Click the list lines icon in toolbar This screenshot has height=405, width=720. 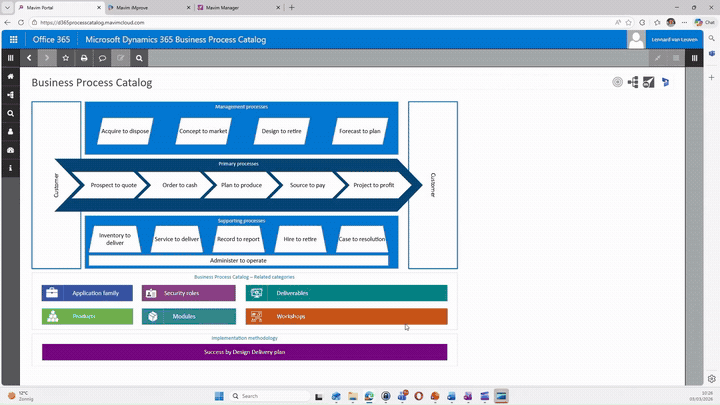(x=676, y=58)
